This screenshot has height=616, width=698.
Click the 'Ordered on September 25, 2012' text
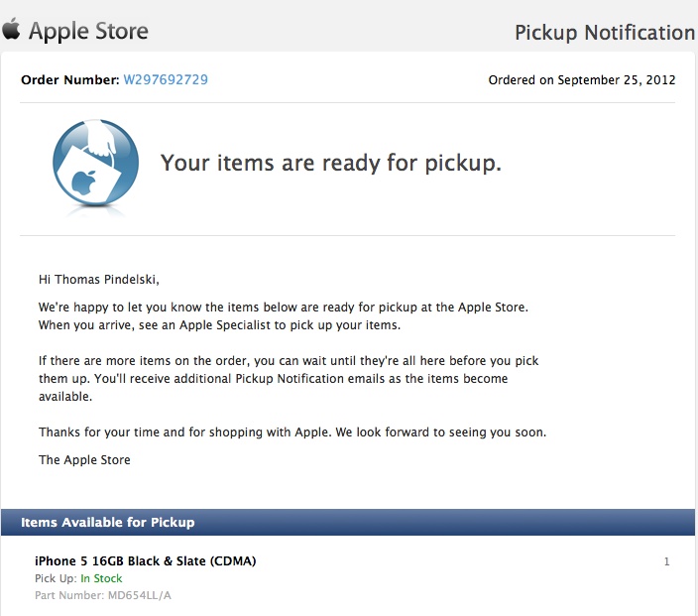click(x=582, y=80)
